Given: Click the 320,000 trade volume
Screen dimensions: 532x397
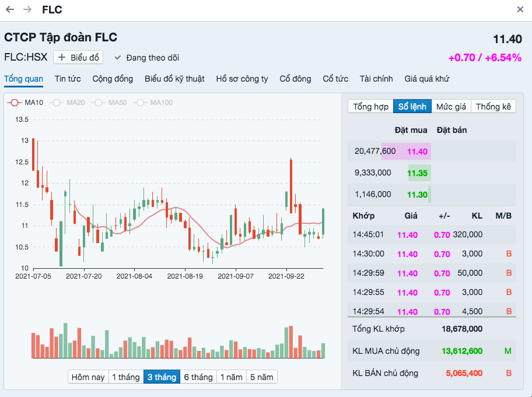Looking at the screenshot, I should (468, 234).
